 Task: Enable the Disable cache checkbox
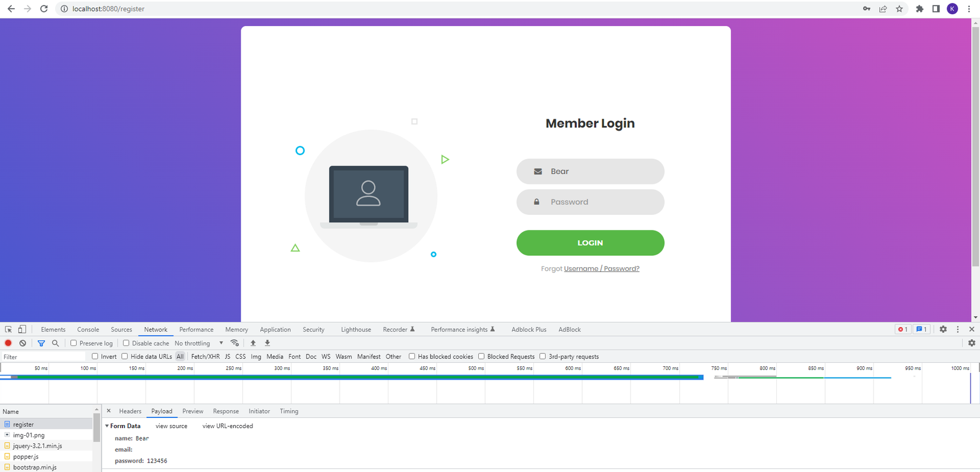pyautogui.click(x=126, y=343)
